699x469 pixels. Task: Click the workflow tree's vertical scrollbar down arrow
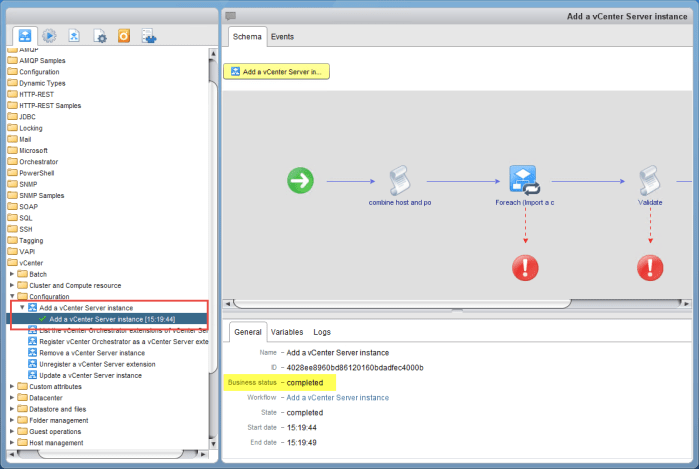point(213,444)
